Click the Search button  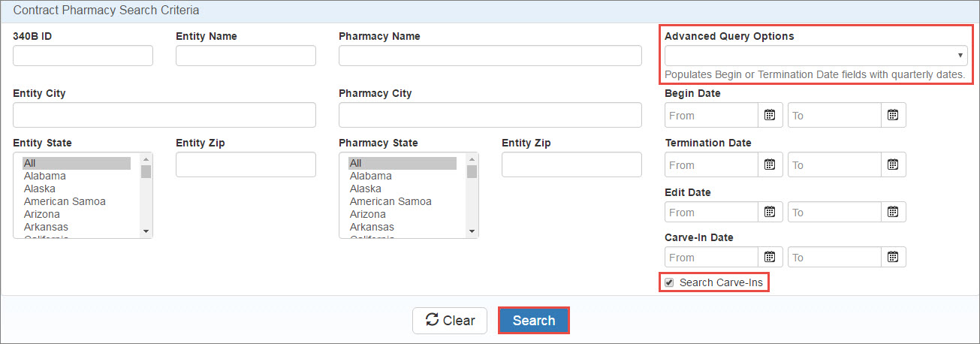[x=534, y=321]
